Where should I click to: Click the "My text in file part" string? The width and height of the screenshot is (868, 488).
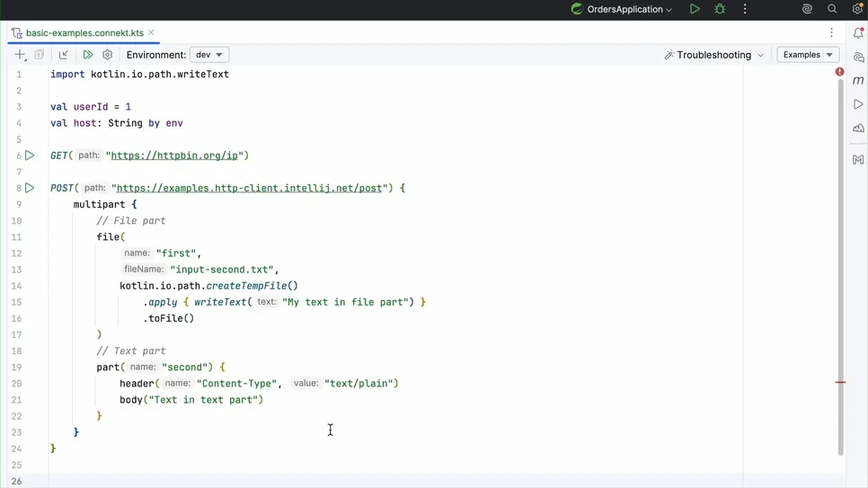tap(345, 302)
